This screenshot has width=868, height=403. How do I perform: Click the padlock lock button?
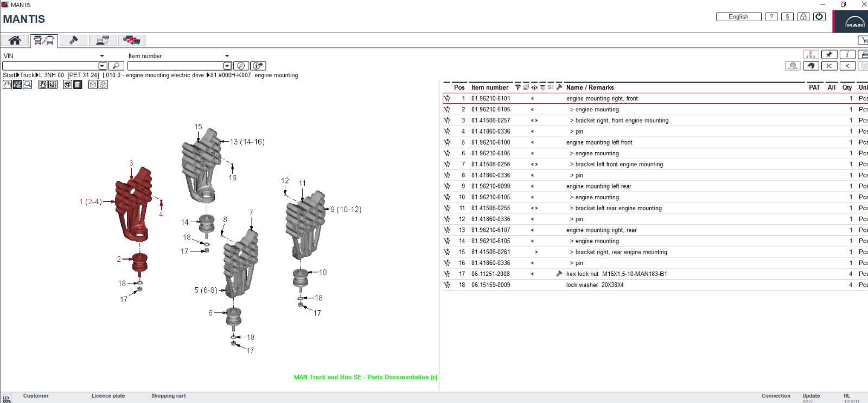tap(803, 17)
